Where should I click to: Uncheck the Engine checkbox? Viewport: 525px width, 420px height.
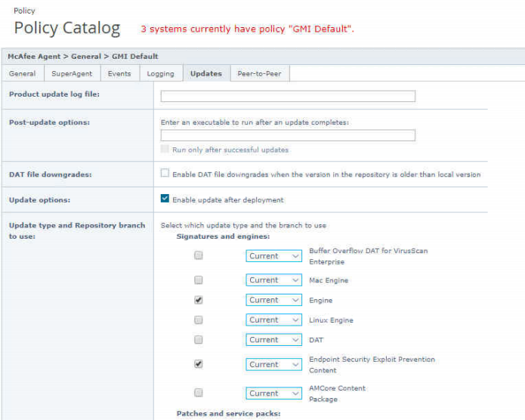pos(199,300)
